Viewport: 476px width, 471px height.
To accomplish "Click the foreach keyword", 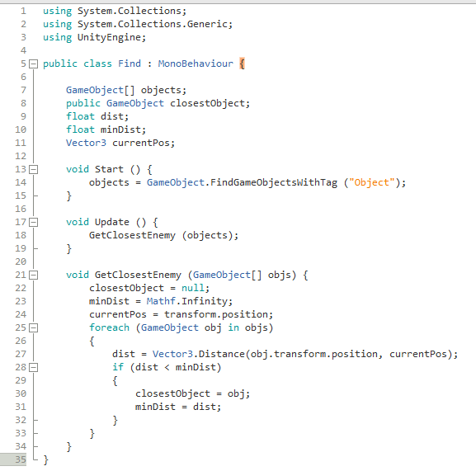I will click(109, 327).
